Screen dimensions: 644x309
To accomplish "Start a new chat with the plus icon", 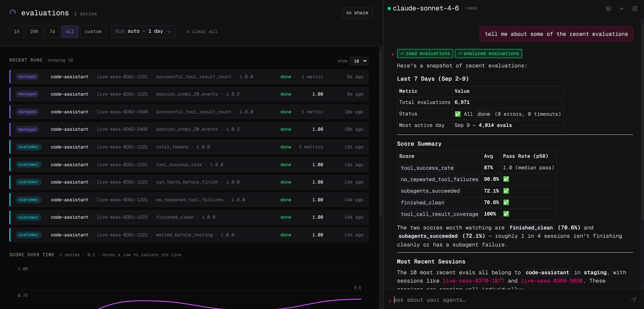I will [622, 9].
